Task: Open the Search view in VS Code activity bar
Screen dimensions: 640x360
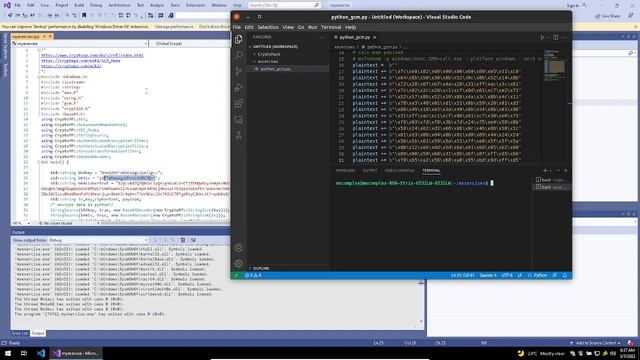Action: 239,55
